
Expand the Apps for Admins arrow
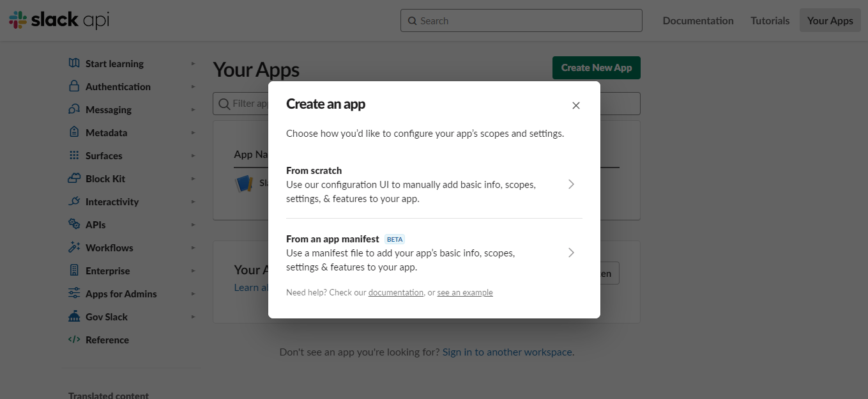click(193, 293)
